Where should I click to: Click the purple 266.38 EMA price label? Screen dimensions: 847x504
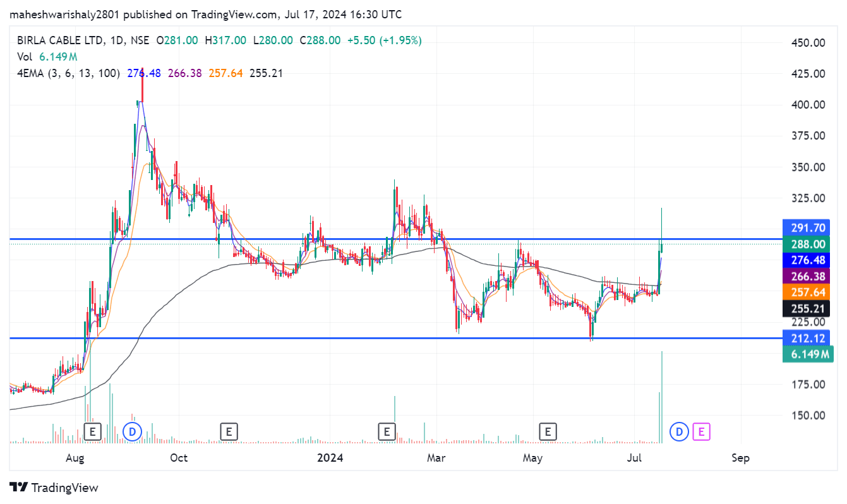coord(808,276)
